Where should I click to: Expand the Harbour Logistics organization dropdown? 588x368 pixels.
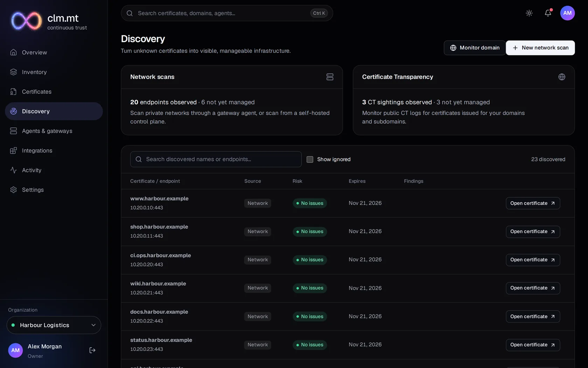click(54, 325)
